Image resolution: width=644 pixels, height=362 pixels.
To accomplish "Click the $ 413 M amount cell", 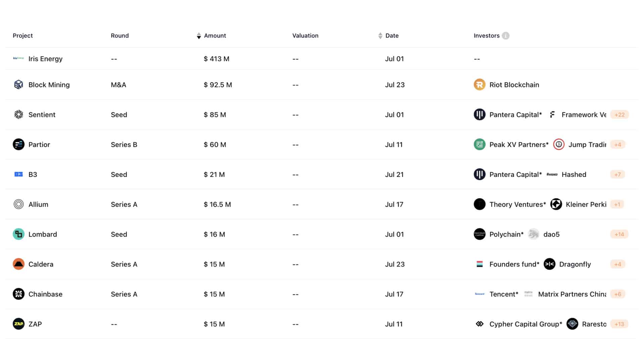I will tap(216, 59).
